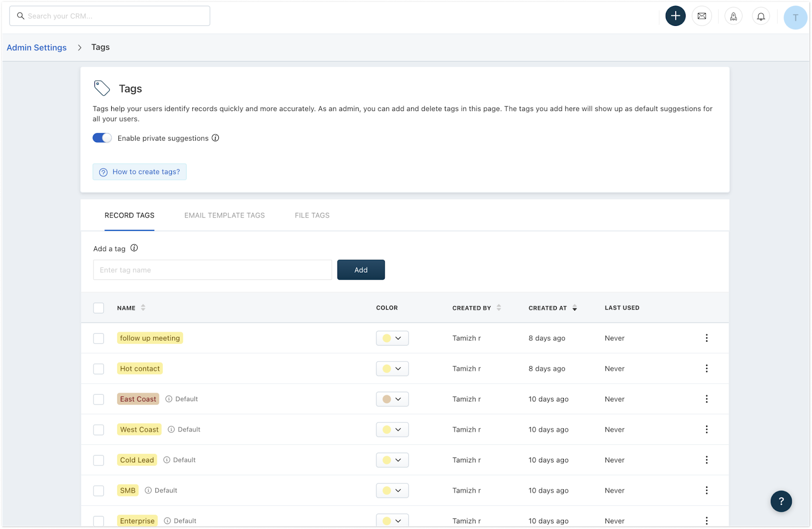The height and width of the screenshot is (529, 812).
Task: Tick the East Coast row checkbox
Action: pos(98,400)
